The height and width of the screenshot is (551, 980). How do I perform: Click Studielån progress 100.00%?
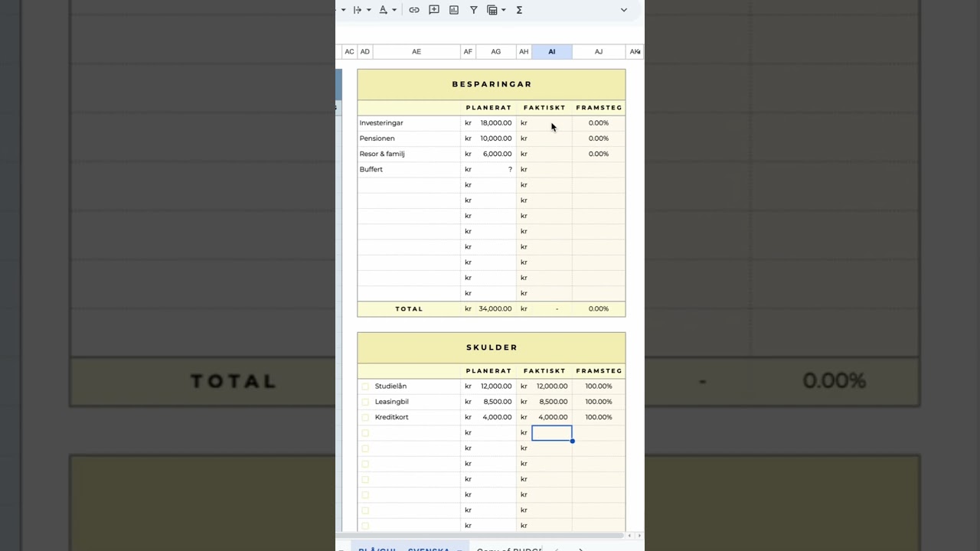tap(599, 386)
